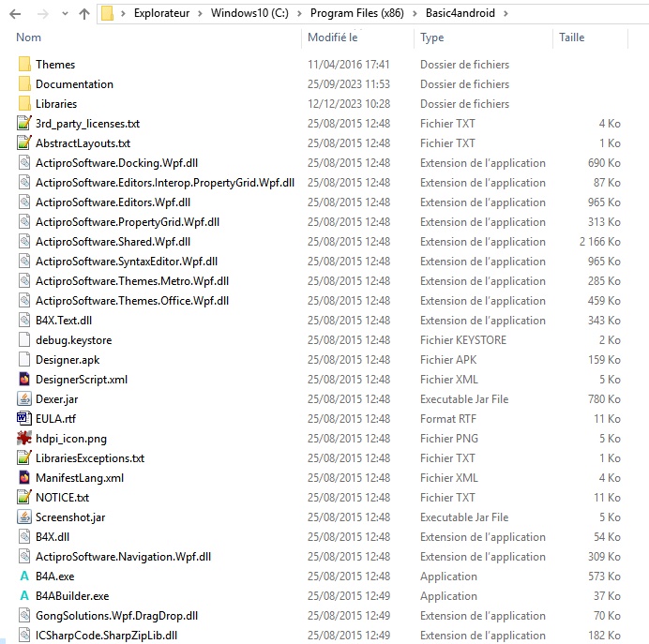The width and height of the screenshot is (649, 644).
Task: Click Format RTF type cell
Action: 448,419
